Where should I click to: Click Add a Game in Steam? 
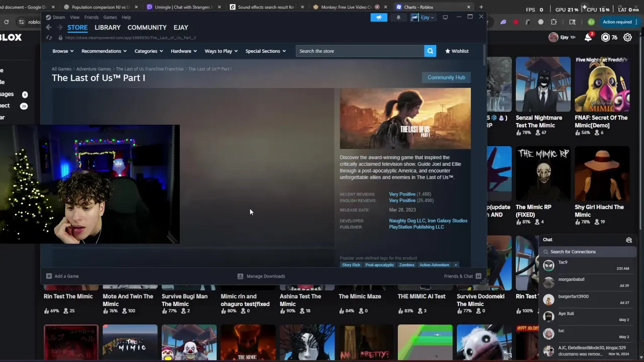coord(62,276)
